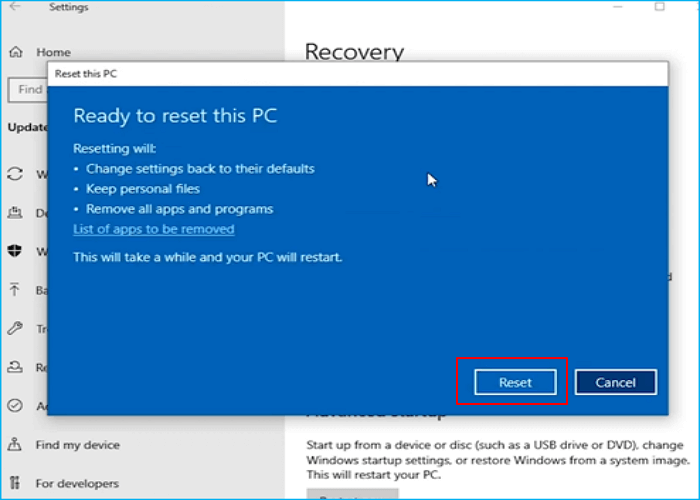Click the Reset button to confirm
Screen dimensions: 700x500
click(516, 382)
